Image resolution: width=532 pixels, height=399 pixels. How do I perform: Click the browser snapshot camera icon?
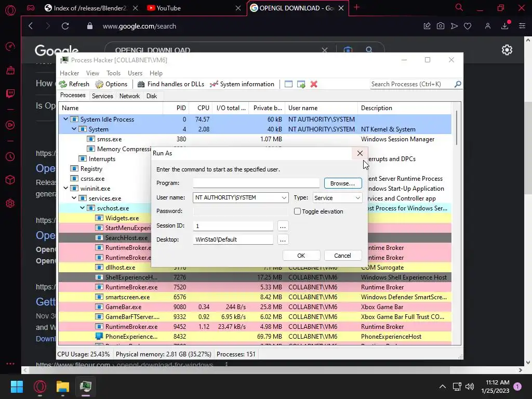coord(441,26)
